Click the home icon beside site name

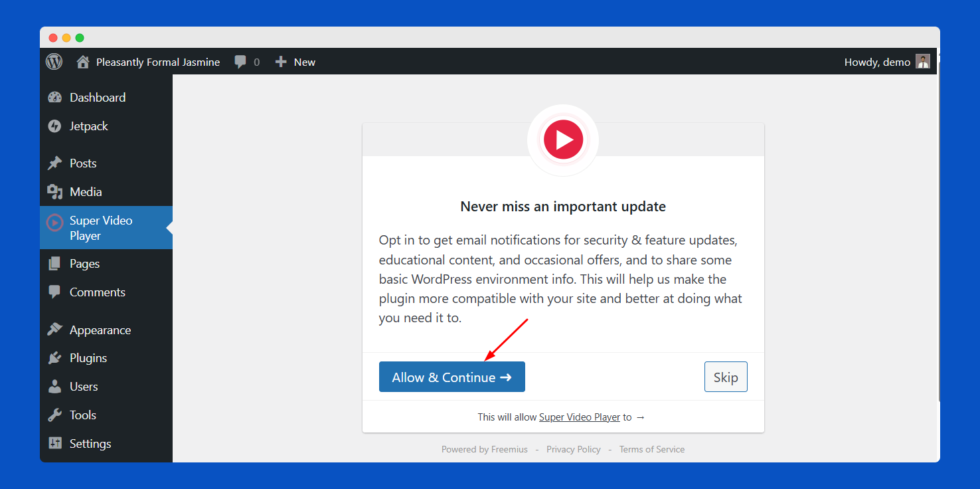tap(83, 62)
